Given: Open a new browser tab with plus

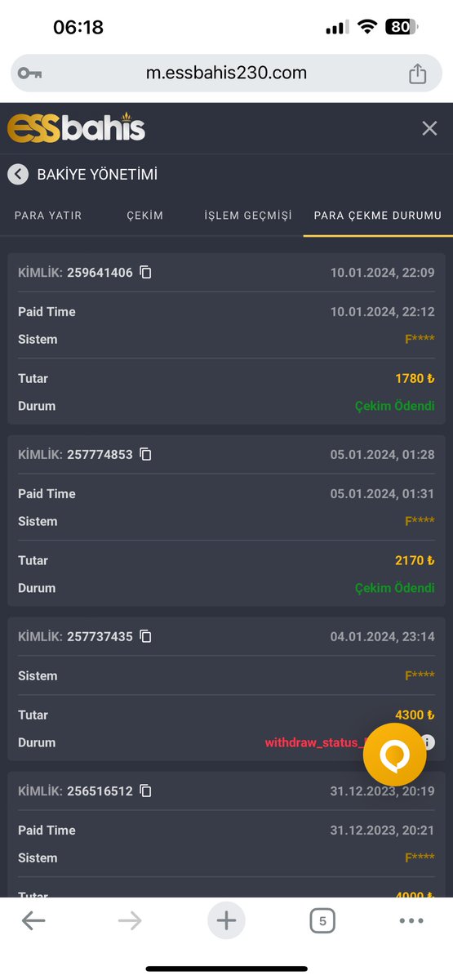Looking at the screenshot, I should [226, 921].
